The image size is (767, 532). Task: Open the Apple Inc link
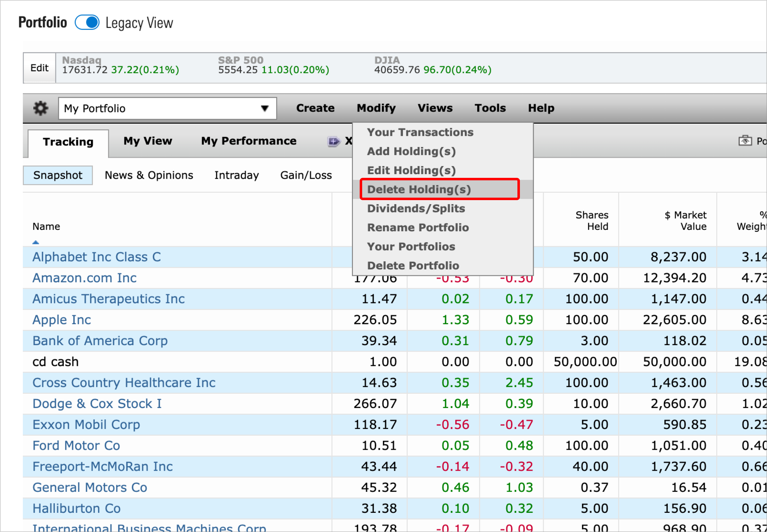point(62,320)
